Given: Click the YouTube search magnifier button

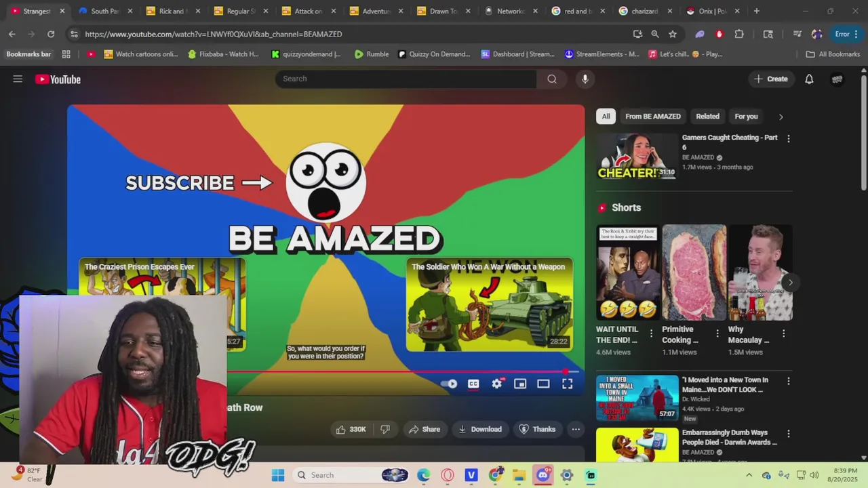Looking at the screenshot, I should point(552,79).
